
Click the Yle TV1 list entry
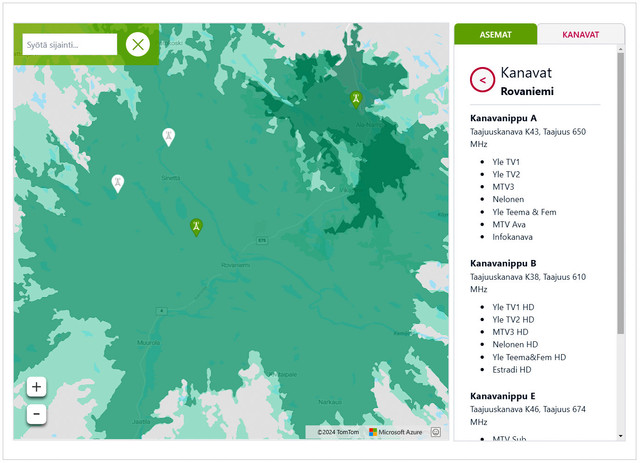point(506,162)
